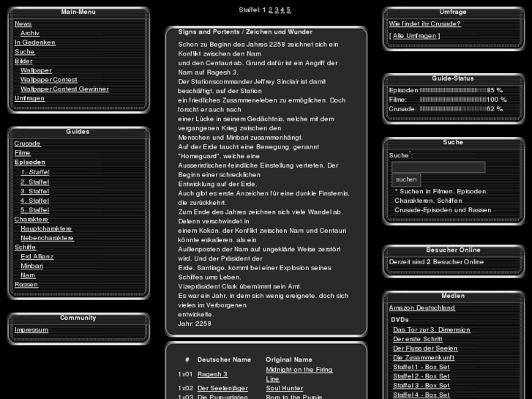Open episode Der Seelenjäger
532x399 pixels.
pyautogui.click(x=222, y=388)
